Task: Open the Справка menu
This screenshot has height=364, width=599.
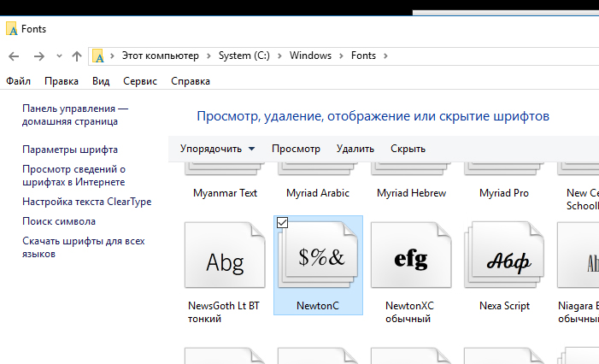Action: [x=191, y=81]
